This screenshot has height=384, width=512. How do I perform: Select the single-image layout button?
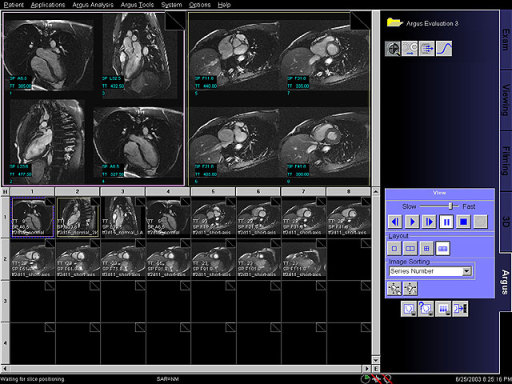[x=394, y=248]
